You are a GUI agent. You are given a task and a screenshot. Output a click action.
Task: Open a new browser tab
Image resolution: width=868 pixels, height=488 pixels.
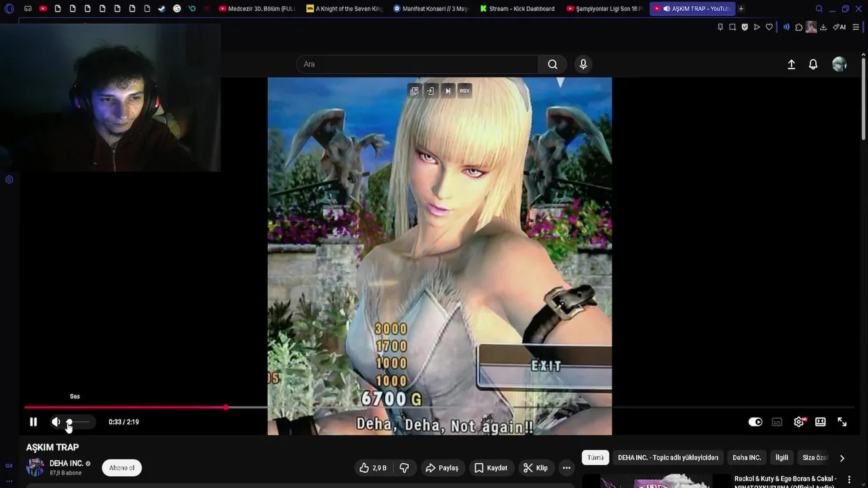[x=741, y=9]
